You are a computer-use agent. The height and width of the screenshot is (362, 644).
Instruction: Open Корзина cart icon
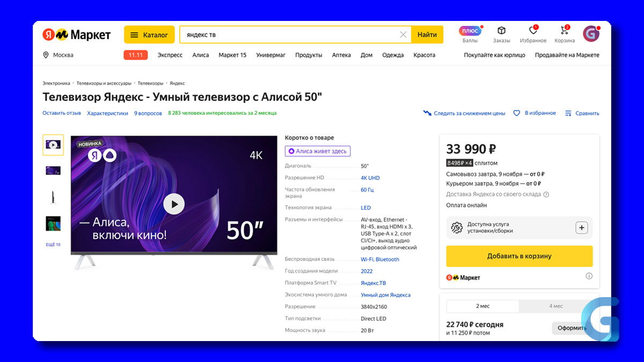point(565,34)
